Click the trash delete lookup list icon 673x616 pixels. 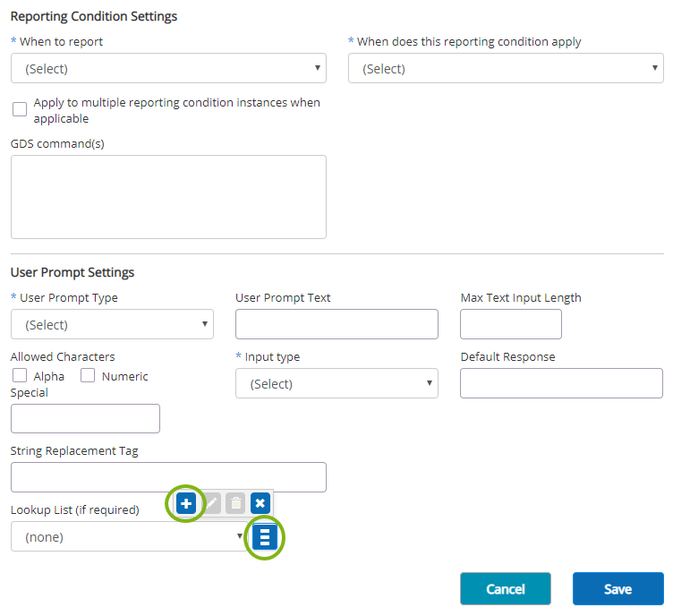[x=235, y=503]
